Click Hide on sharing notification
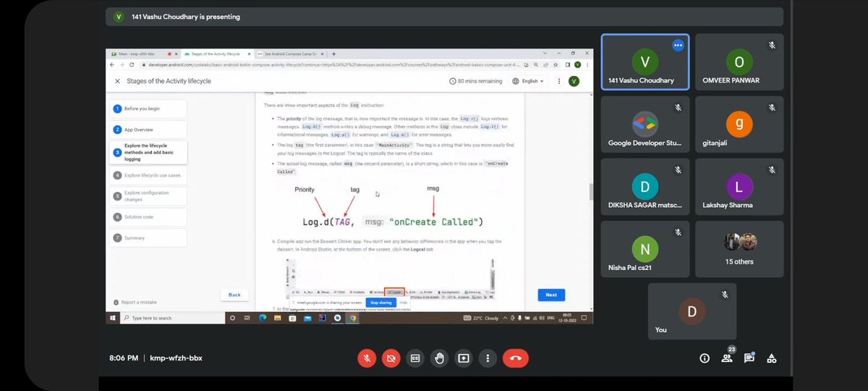 point(404,303)
